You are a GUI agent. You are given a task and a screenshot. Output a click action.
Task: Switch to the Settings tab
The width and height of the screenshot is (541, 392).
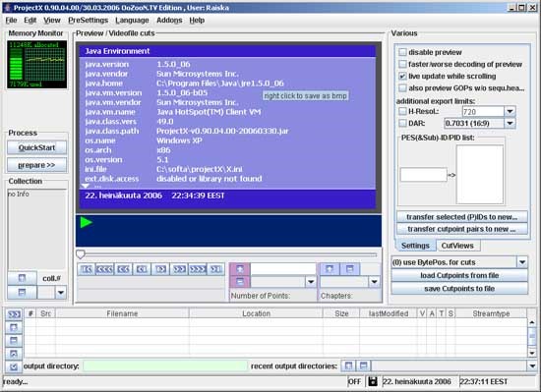pos(415,246)
